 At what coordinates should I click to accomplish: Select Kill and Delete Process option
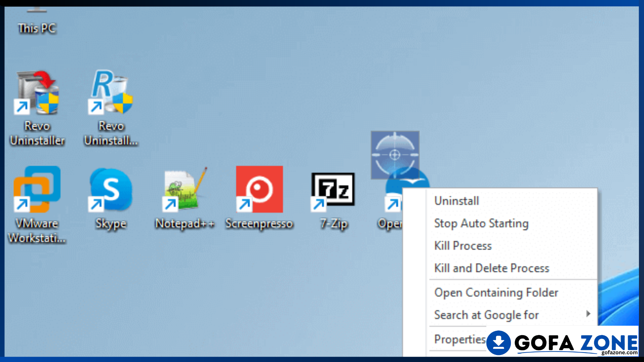pos(500,268)
